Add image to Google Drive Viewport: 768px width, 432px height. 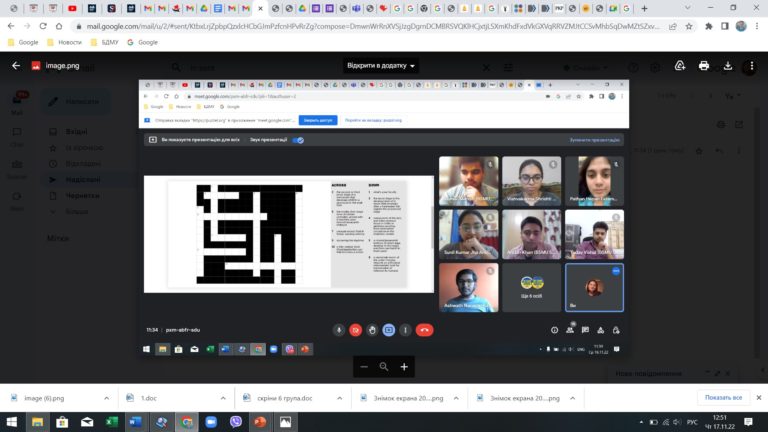680,66
